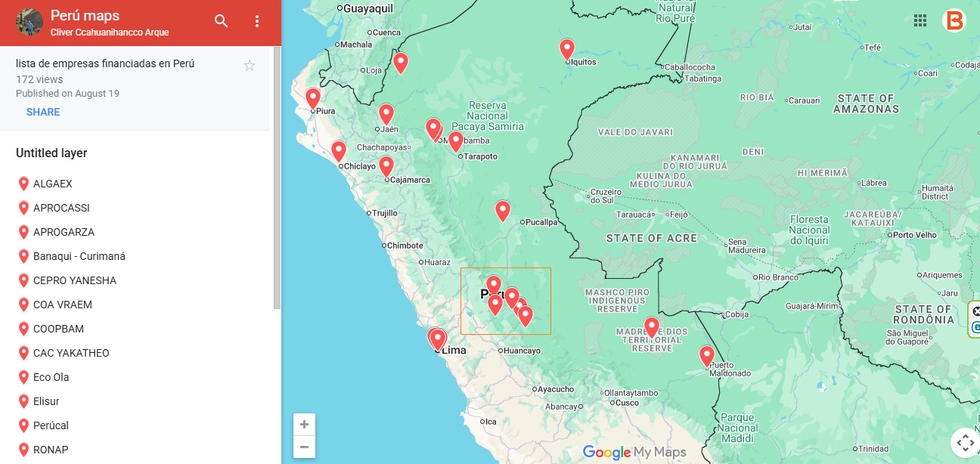
Task: Click the map owner's profile photo
Action: pyautogui.click(x=29, y=23)
